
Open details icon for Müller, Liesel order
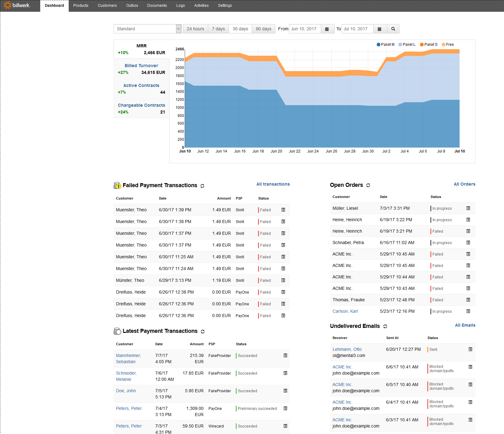[468, 208]
